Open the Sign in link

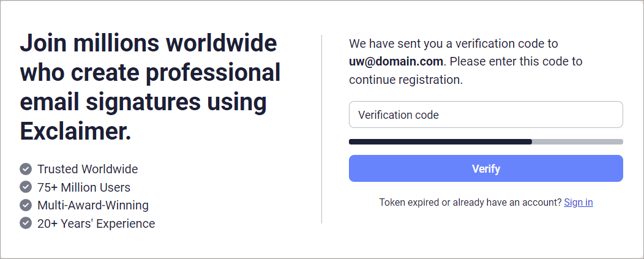[578, 202]
